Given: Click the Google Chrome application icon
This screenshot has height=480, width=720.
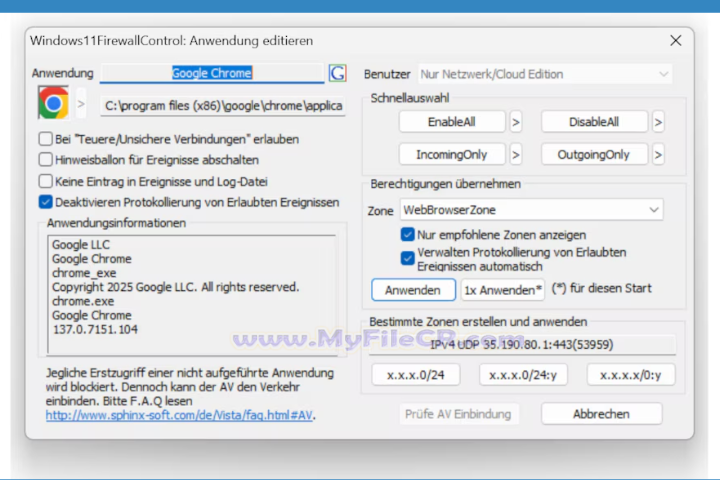Looking at the screenshot, I should [x=53, y=103].
